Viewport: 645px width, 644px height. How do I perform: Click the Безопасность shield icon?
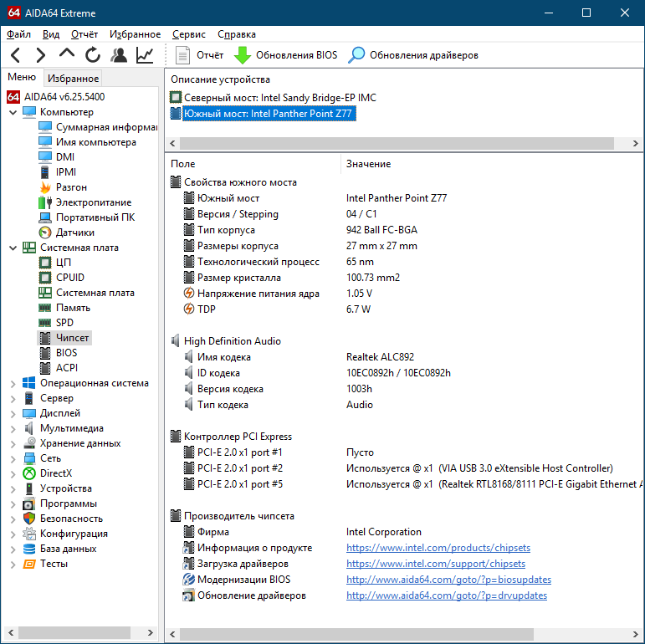pyautogui.click(x=28, y=519)
